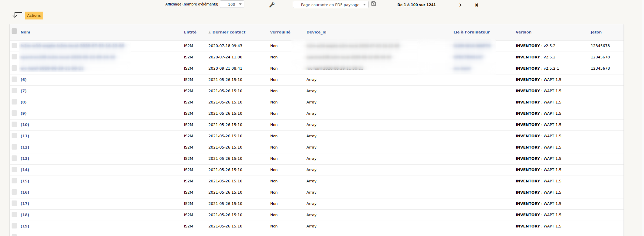Jump to last page icon

pyautogui.click(x=477, y=5)
